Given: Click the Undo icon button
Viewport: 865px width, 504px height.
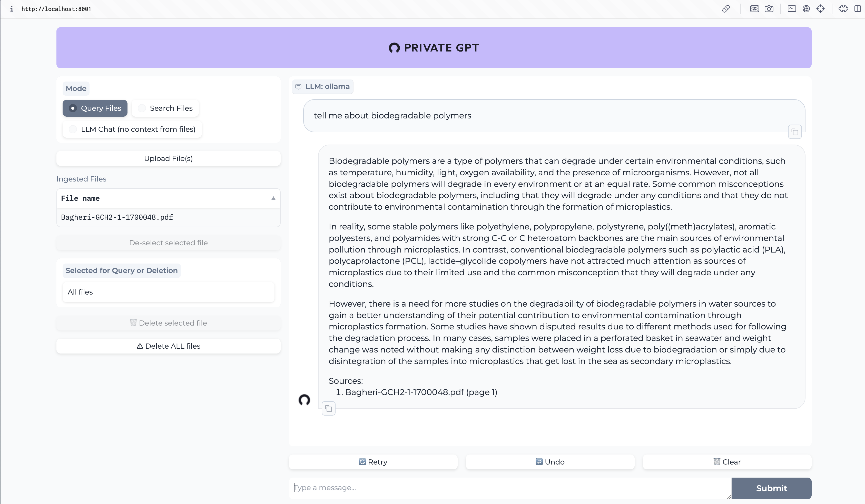Looking at the screenshot, I should coord(538,462).
